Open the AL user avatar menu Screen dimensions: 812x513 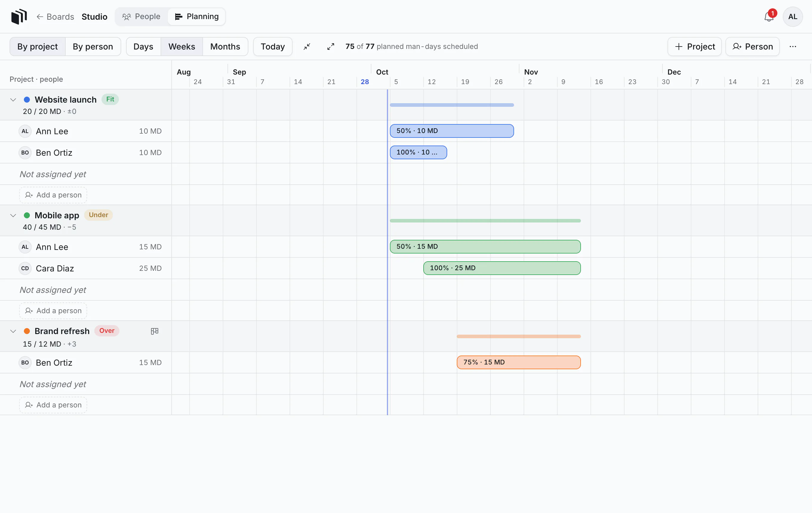[x=792, y=16]
